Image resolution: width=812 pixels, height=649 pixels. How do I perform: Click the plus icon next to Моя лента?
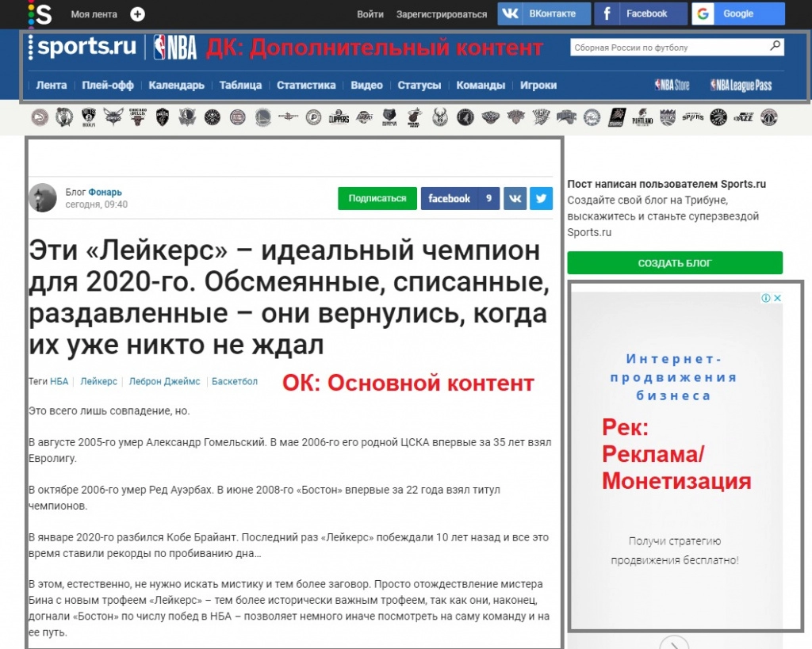(137, 14)
